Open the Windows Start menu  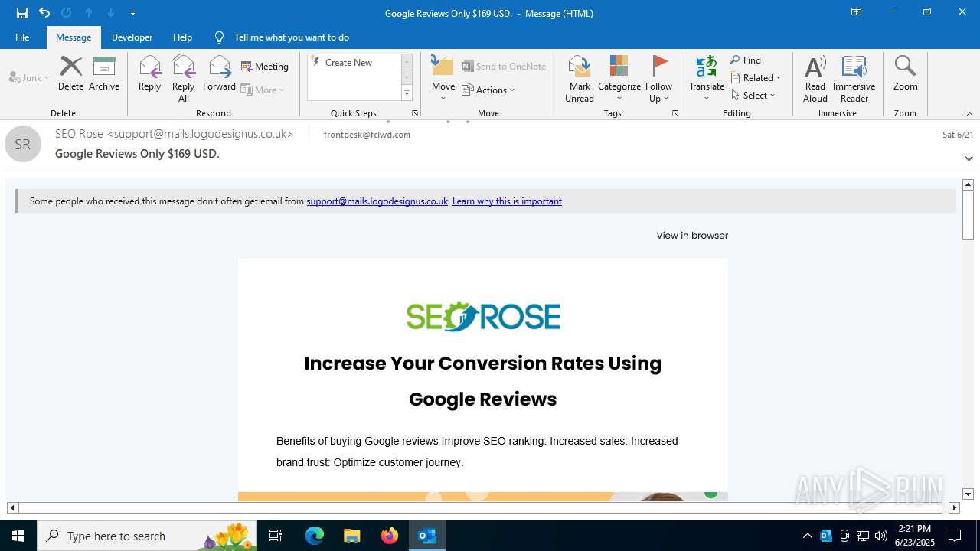[18, 536]
